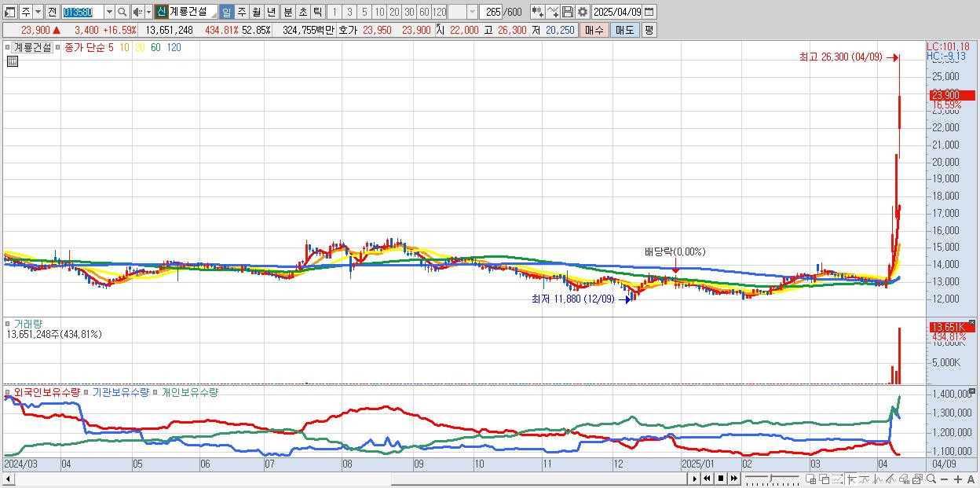Open the chart settings gear icon

tap(582, 12)
